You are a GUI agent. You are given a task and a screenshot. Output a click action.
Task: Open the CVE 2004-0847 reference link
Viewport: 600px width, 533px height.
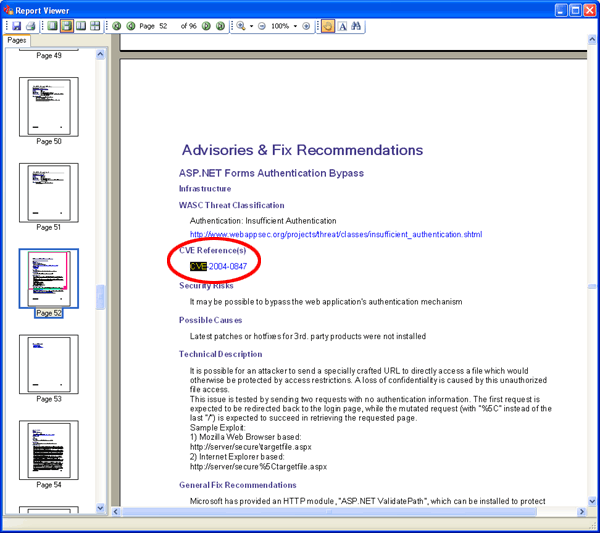pos(227,267)
